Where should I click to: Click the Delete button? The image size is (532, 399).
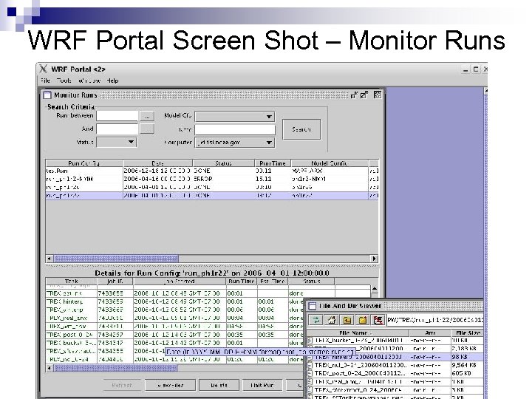219,386
